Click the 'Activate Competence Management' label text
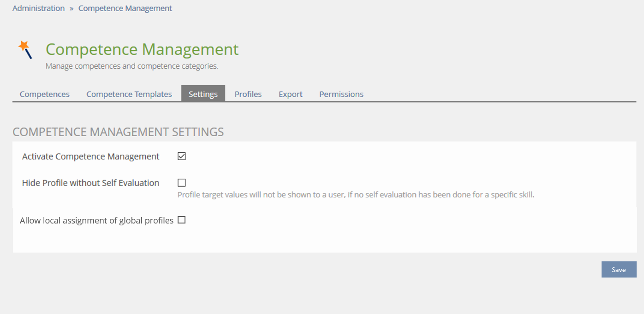This screenshot has width=644, height=314. coord(91,157)
